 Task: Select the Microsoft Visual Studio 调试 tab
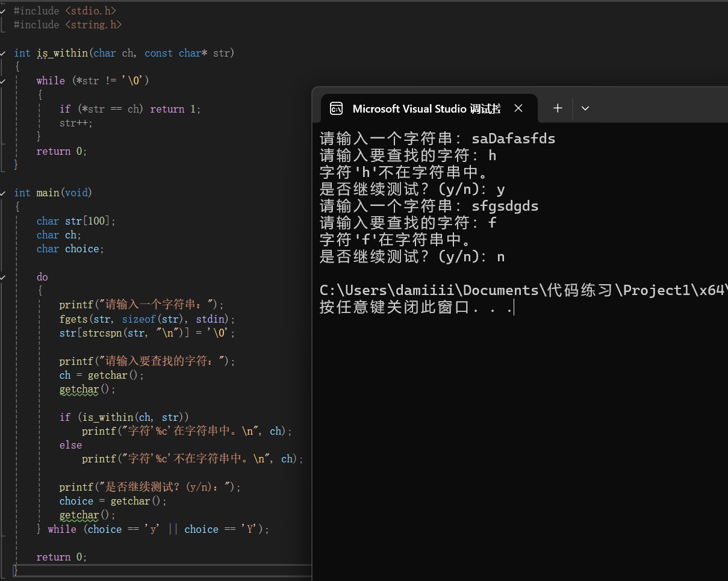(429, 109)
